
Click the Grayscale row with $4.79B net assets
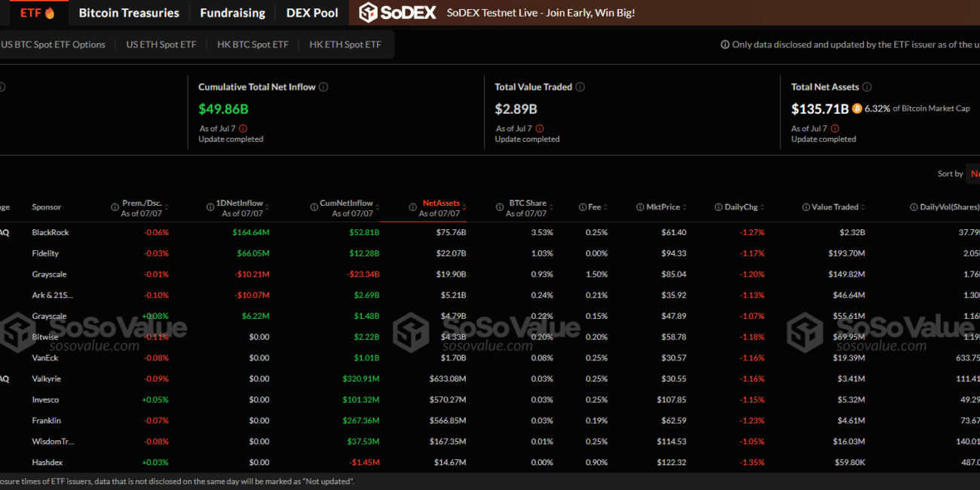[x=490, y=316]
